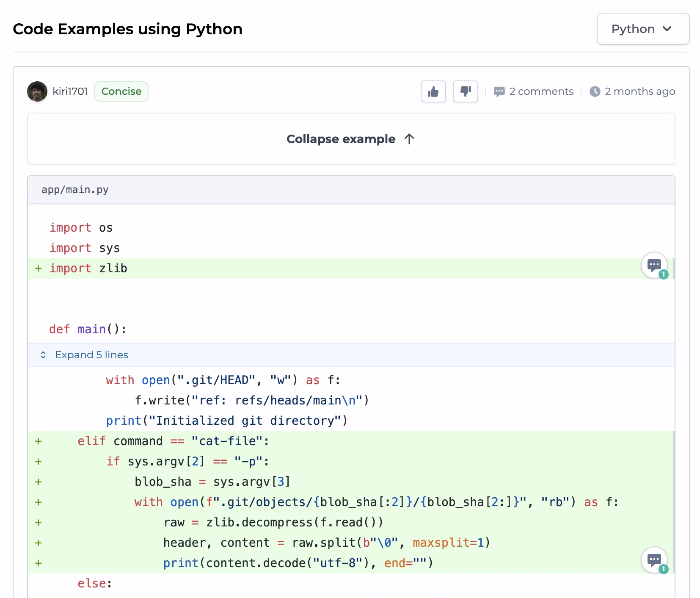
Task: Open comment bubble on the import zlib line
Action: click(654, 266)
